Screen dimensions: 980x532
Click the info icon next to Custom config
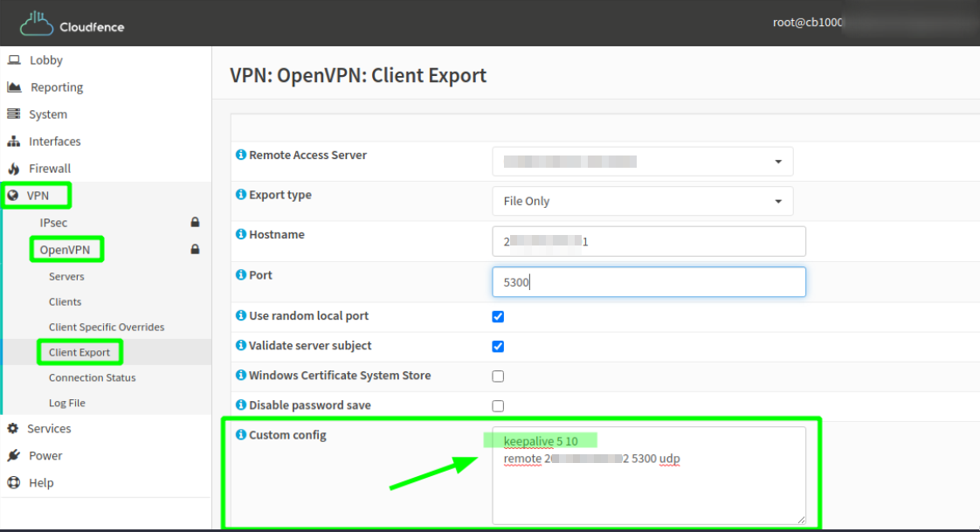(240, 434)
